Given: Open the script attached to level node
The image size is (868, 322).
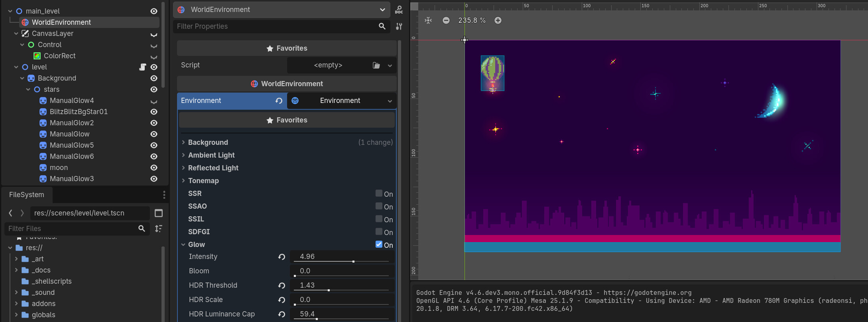Looking at the screenshot, I should [143, 67].
